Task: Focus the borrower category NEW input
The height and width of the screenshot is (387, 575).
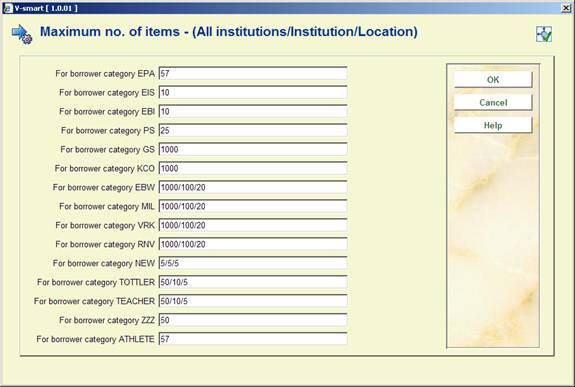Action: tap(253, 263)
